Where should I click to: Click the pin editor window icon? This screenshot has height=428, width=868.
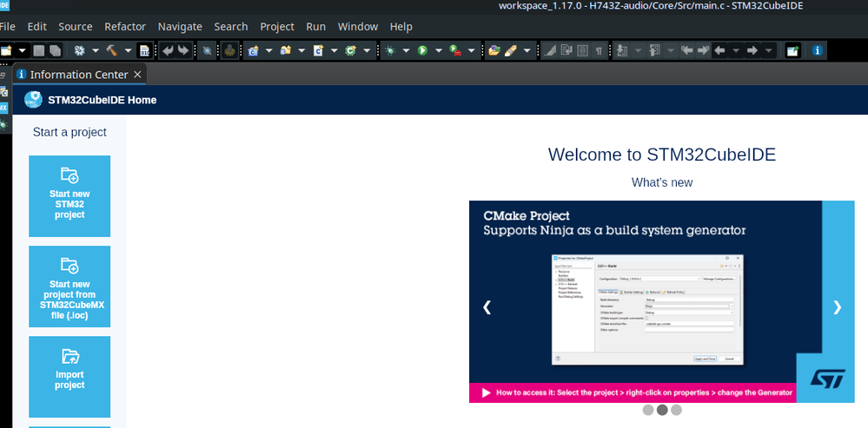pyautogui.click(x=792, y=51)
